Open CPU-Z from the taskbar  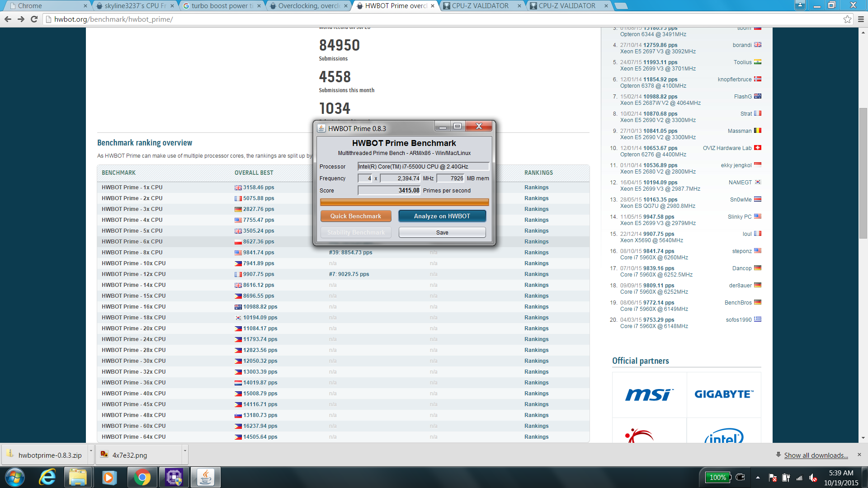coord(174,477)
